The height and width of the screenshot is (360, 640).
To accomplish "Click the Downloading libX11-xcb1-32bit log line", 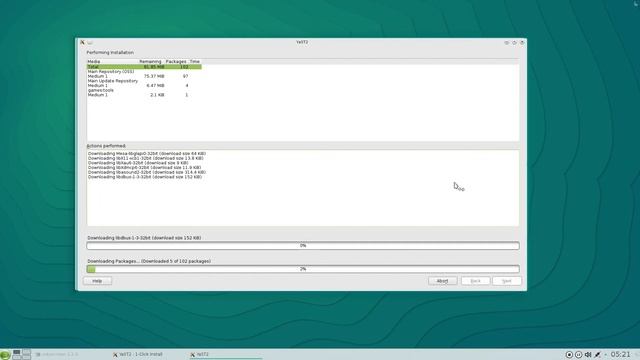I will tap(145, 158).
